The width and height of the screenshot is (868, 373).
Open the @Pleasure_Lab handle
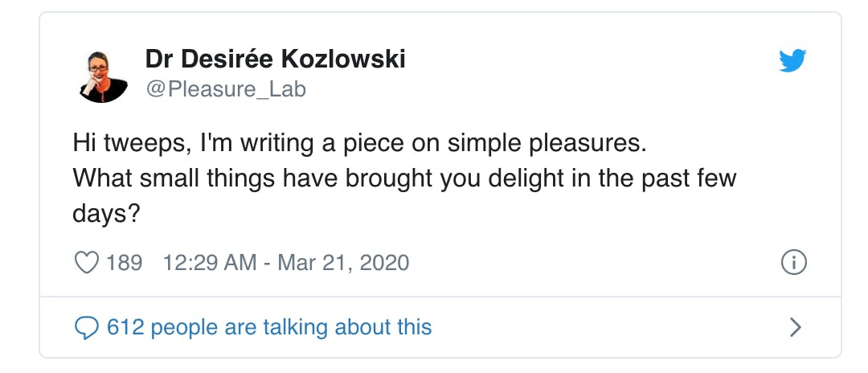click(225, 89)
